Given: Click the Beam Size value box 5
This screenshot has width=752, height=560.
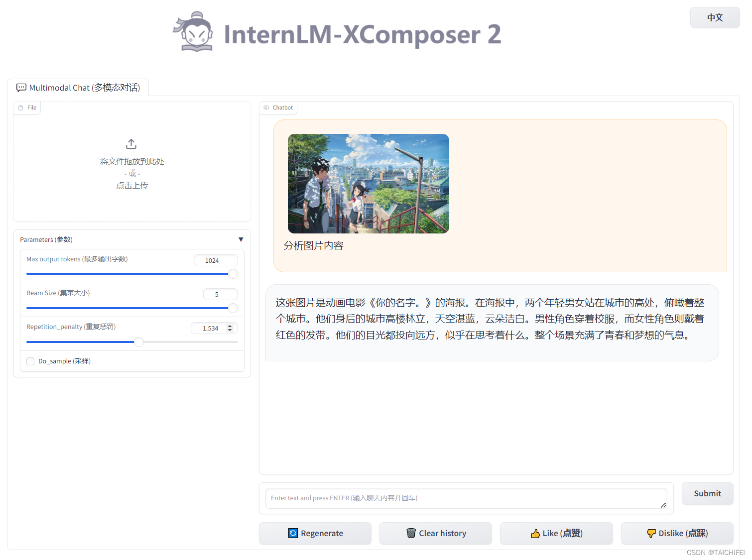Looking at the screenshot, I should click(x=221, y=294).
